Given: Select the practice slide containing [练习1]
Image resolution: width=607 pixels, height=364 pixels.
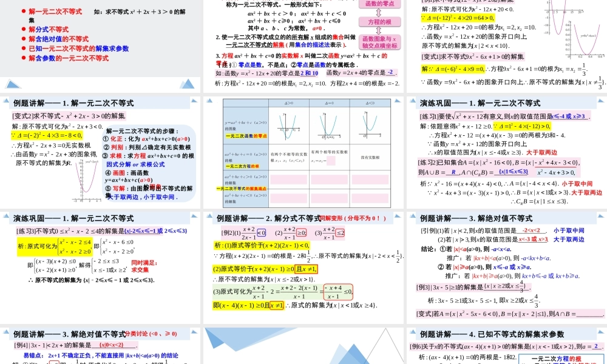Looking at the screenshot, I should (x=507, y=152).
